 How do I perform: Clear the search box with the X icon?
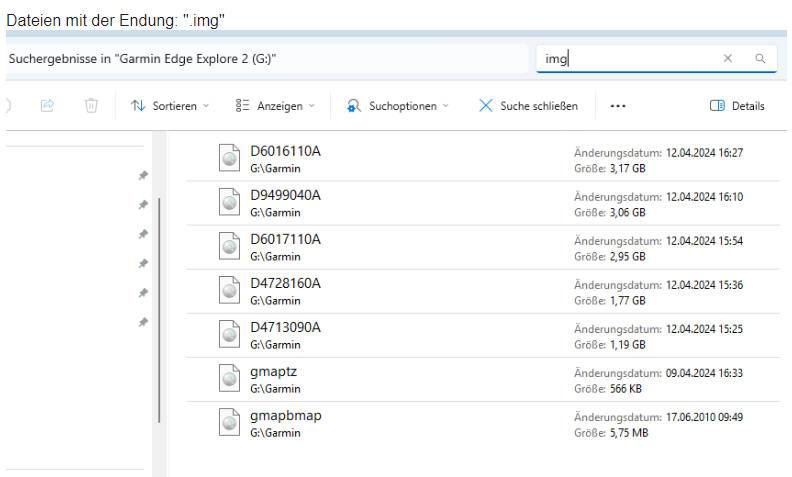pos(728,59)
